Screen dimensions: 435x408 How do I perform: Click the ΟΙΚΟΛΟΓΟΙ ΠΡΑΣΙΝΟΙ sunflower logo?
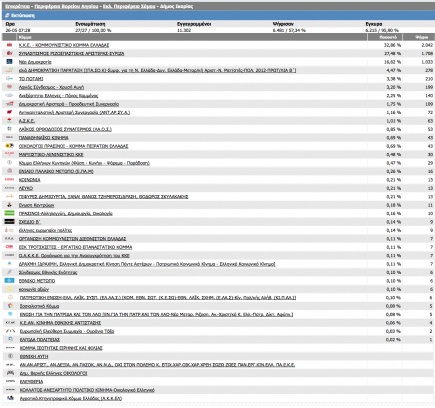pyautogui.click(x=9, y=146)
